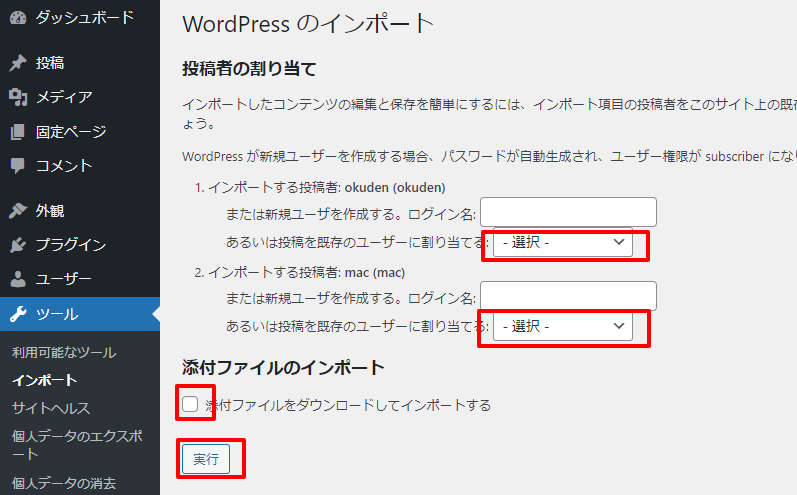The width and height of the screenshot is (797, 495).
Task: Open サイトヘルス from the sidebar
Action: point(51,408)
